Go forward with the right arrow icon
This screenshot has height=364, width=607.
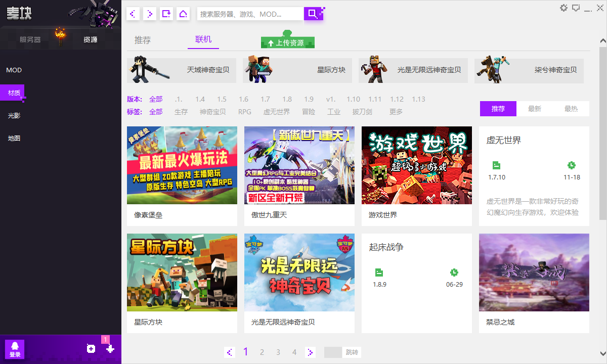[150, 14]
